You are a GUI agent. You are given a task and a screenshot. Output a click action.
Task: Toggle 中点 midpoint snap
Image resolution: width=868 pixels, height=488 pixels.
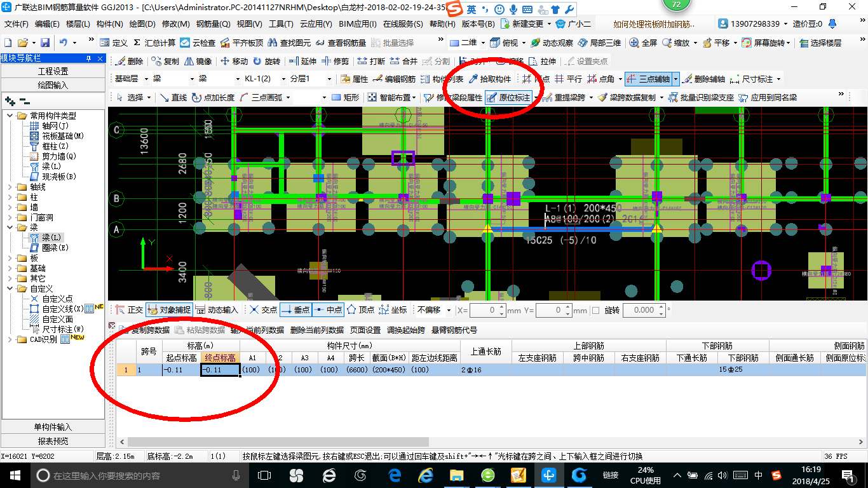click(328, 310)
